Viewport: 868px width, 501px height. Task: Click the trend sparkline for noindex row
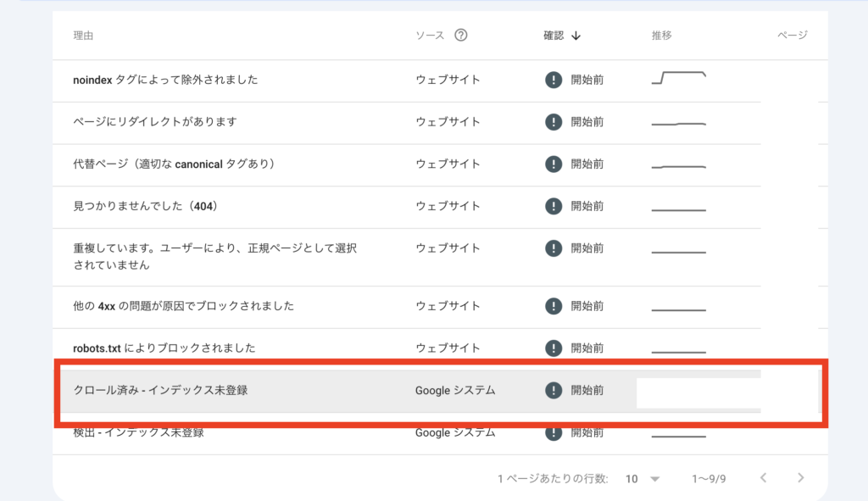click(678, 79)
